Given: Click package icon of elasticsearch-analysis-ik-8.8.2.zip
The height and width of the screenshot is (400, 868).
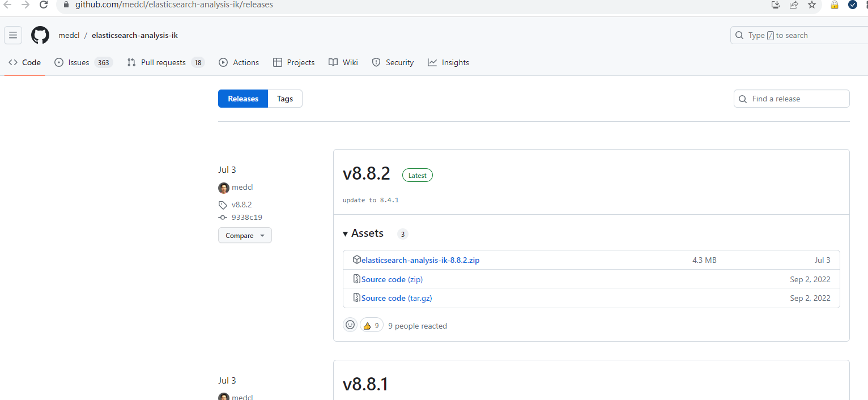Looking at the screenshot, I should pyautogui.click(x=357, y=259).
